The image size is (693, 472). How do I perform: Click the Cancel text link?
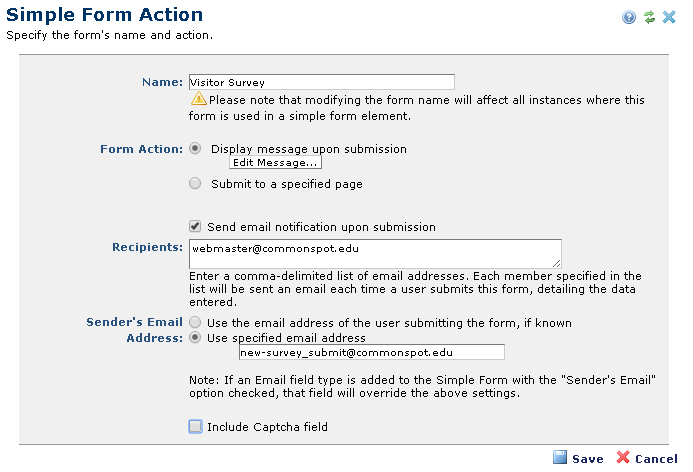pos(656,458)
